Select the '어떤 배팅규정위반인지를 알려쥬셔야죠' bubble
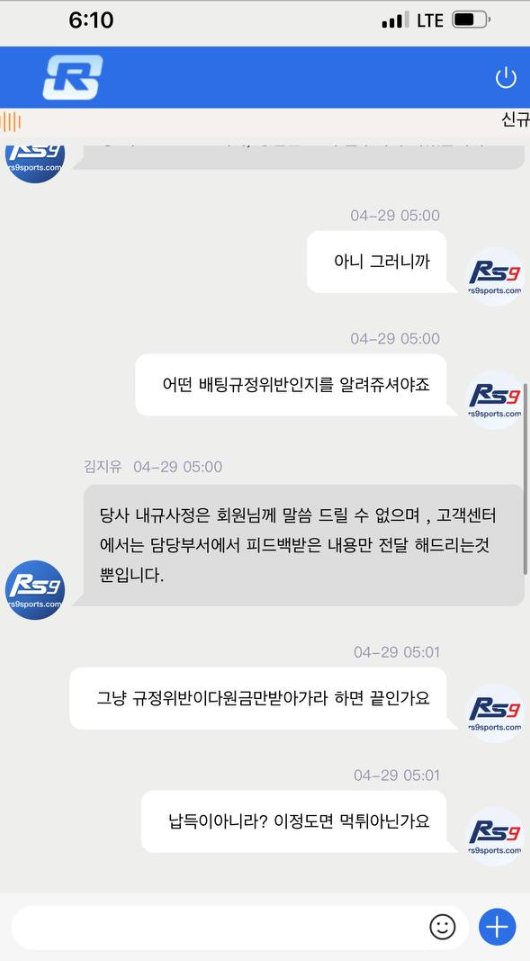 pyautogui.click(x=291, y=385)
